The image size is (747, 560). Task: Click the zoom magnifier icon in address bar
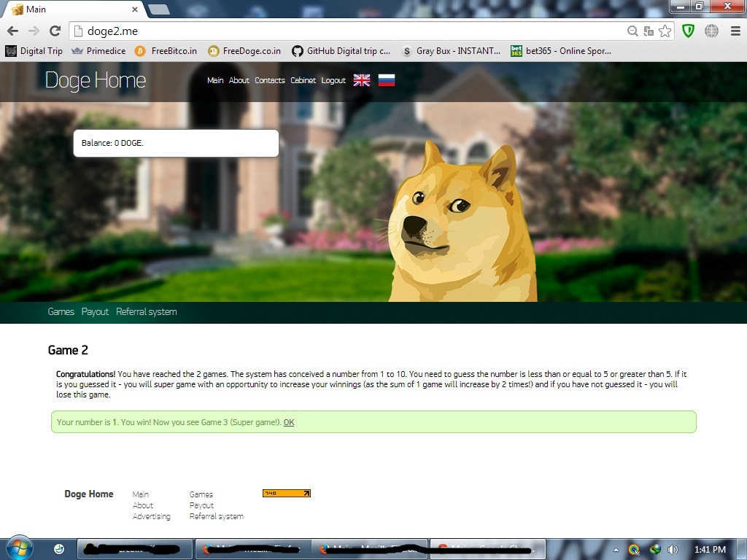pos(632,31)
